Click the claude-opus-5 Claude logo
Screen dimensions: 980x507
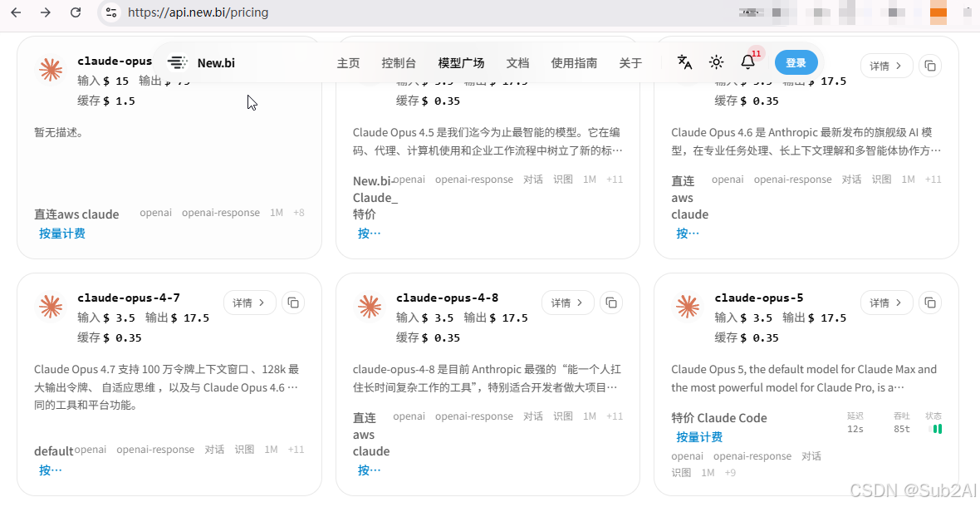688,307
